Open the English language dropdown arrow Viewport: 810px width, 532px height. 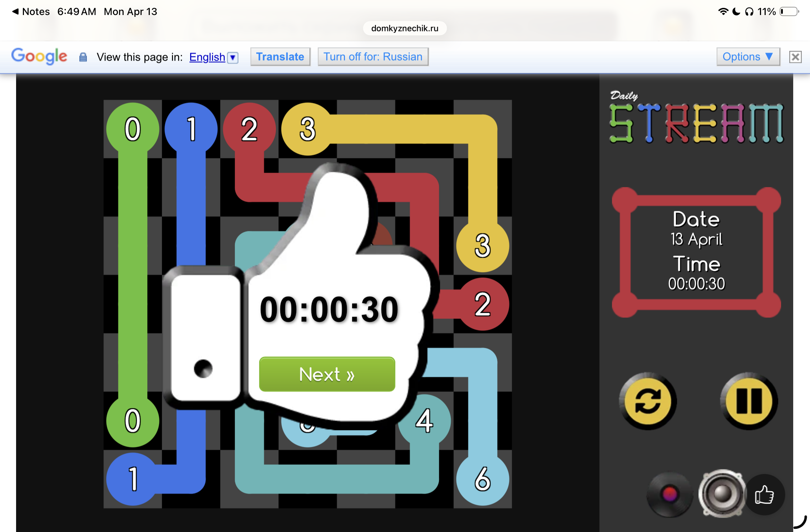pyautogui.click(x=233, y=57)
